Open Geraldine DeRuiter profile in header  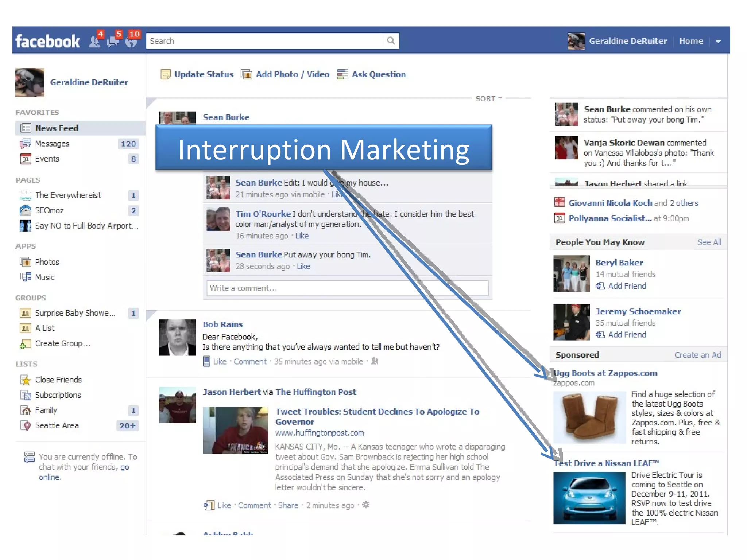(628, 41)
